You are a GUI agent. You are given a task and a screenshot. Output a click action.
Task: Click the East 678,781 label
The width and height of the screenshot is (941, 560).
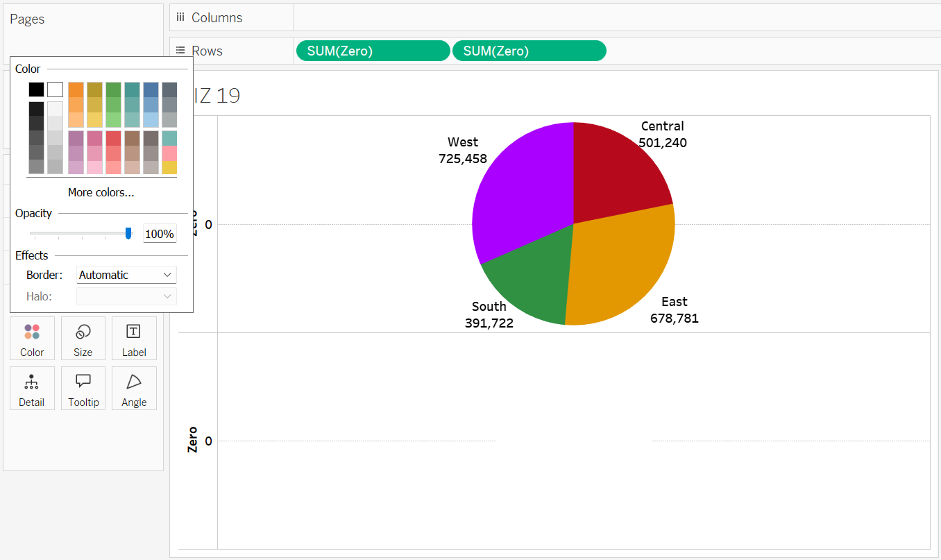click(675, 310)
